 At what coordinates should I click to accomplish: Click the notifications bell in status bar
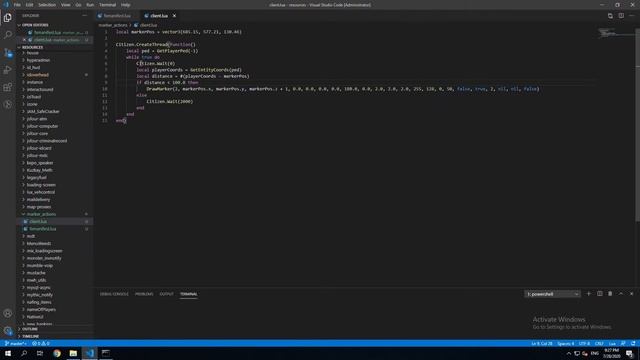633,344
